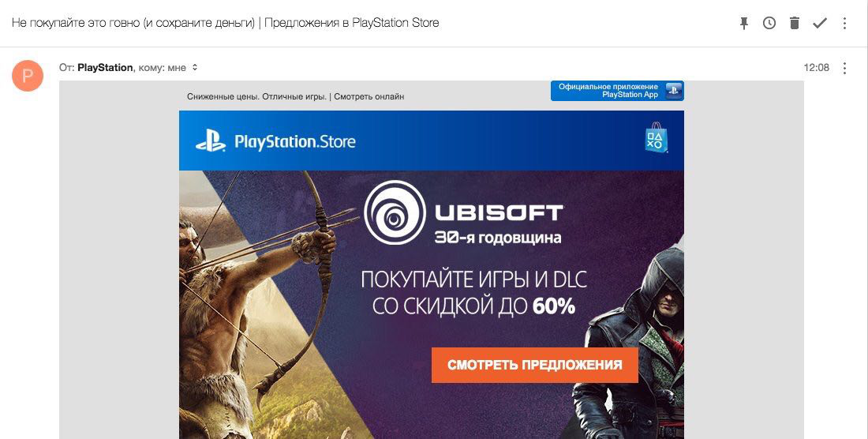
Task: Snooze the message using the clock icon
Action: (x=769, y=23)
